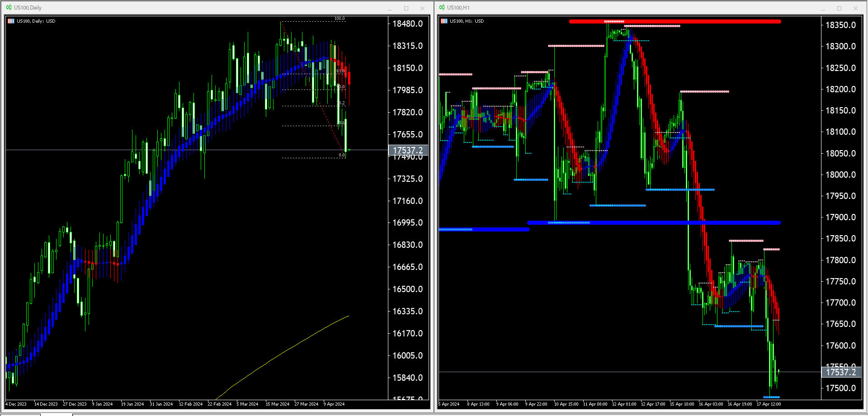Minimize the US100,H1 chart window

[823, 8]
